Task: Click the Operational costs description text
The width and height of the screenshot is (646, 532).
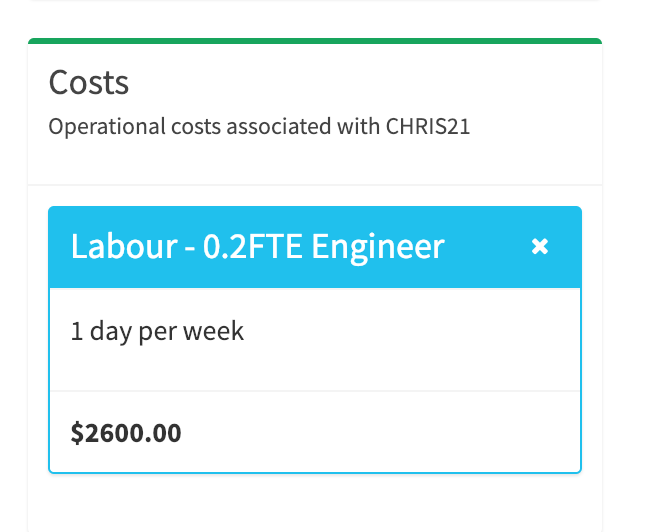Action: pyautogui.click(x=259, y=127)
